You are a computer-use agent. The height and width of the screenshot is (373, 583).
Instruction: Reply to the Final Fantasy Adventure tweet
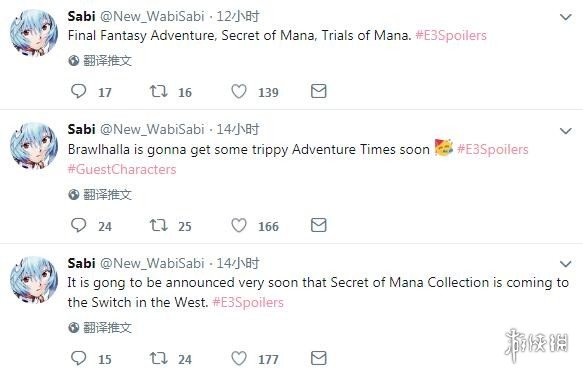(78, 91)
